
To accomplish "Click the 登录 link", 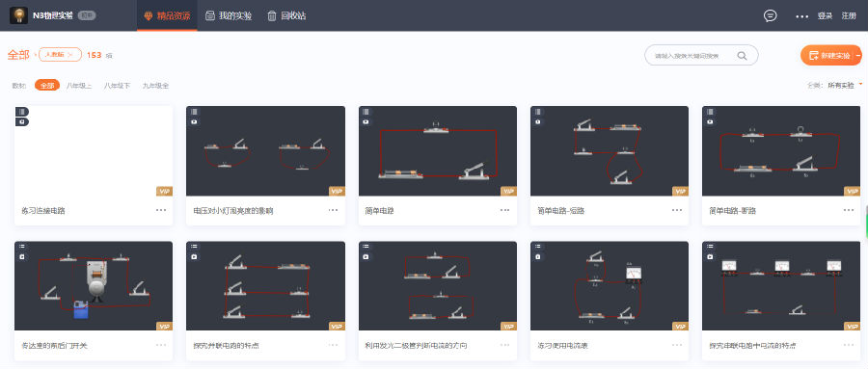I will click(825, 16).
